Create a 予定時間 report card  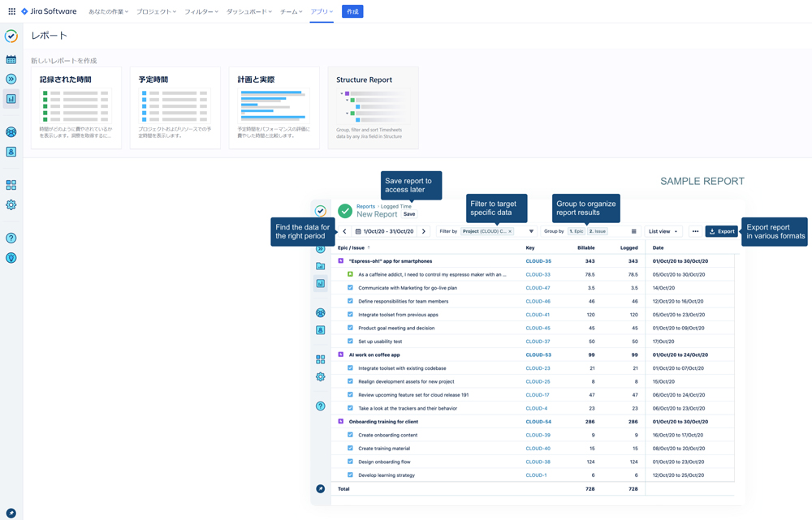click(175, 108)
